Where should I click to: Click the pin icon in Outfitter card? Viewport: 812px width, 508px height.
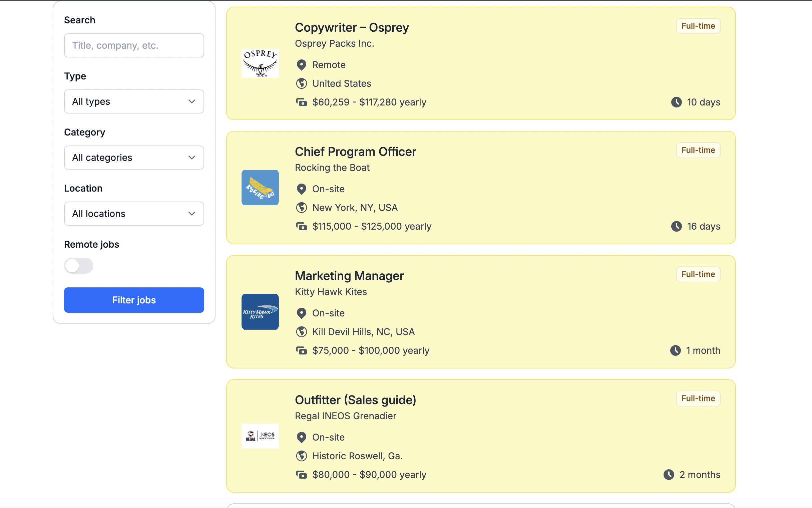point(301,438)
